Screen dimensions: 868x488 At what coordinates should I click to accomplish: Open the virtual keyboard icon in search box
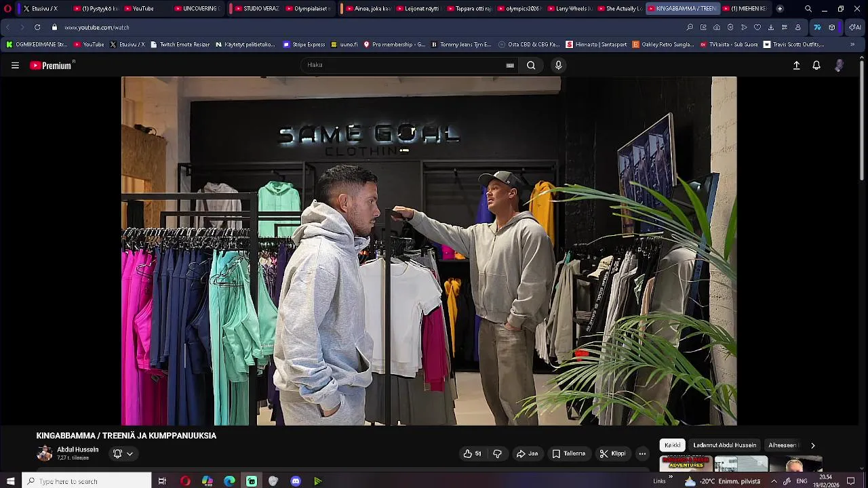(510, 65)
